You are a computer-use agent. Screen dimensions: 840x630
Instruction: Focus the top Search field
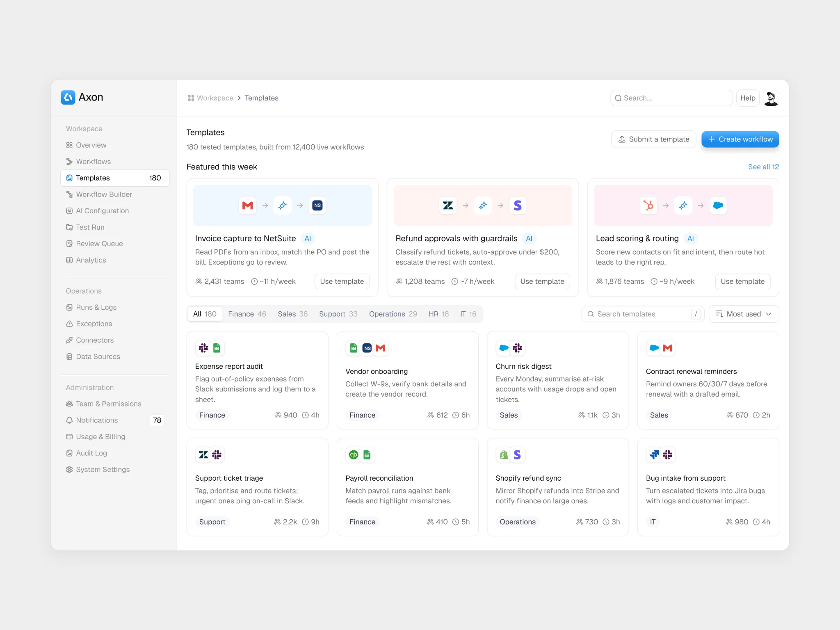(x=671, y=98)
